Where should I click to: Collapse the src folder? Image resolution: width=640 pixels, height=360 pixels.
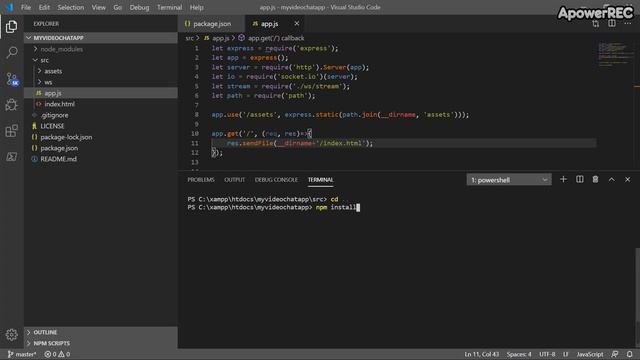[100, 60]
